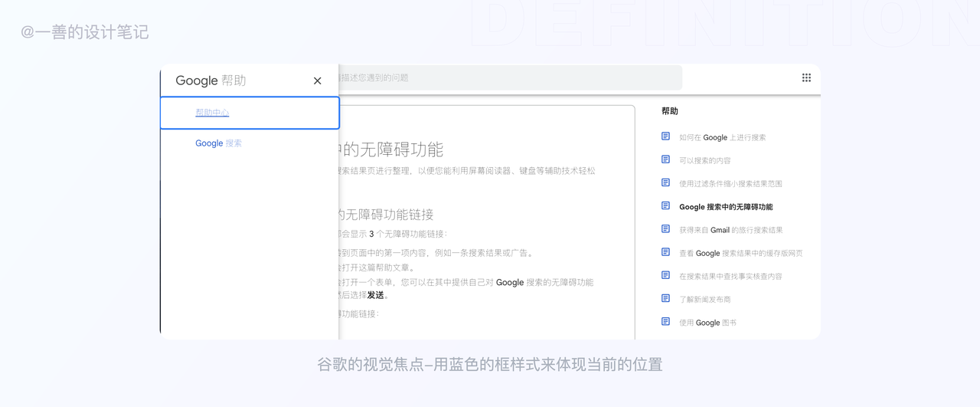Click document icon beside Google 搜索中的无障碍功能
This screenshot has height=407, width=980.
[x=665, y=206]
